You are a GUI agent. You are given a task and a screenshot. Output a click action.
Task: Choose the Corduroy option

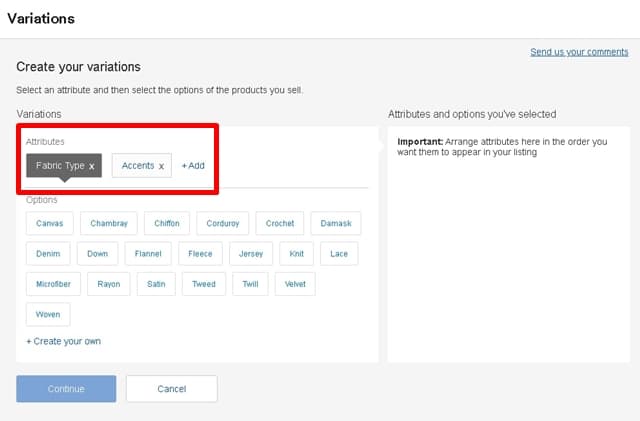[x=222, y=224]
